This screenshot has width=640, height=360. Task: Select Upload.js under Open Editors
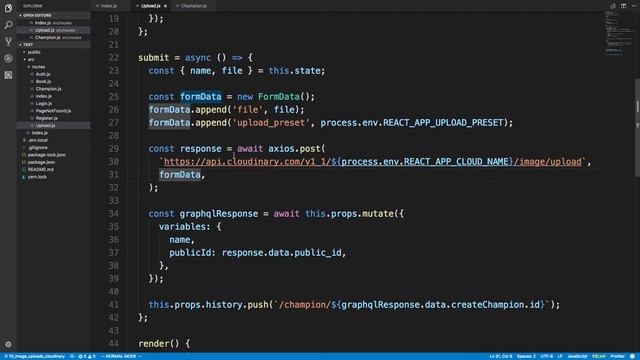tap(53, 30)
